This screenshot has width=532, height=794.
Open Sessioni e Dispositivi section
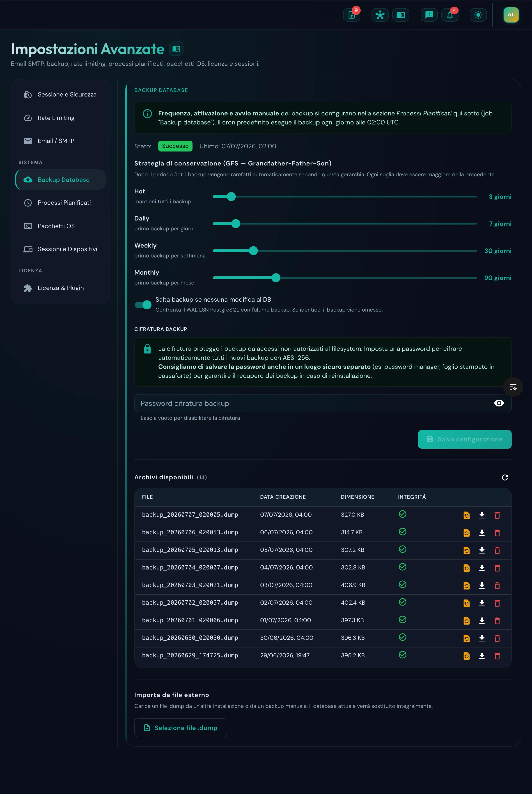tap(60, 249)
